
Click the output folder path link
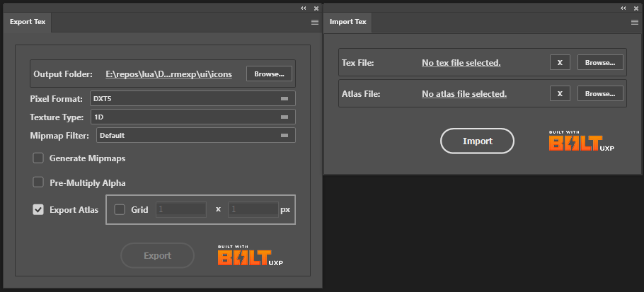tap(169, 74)
